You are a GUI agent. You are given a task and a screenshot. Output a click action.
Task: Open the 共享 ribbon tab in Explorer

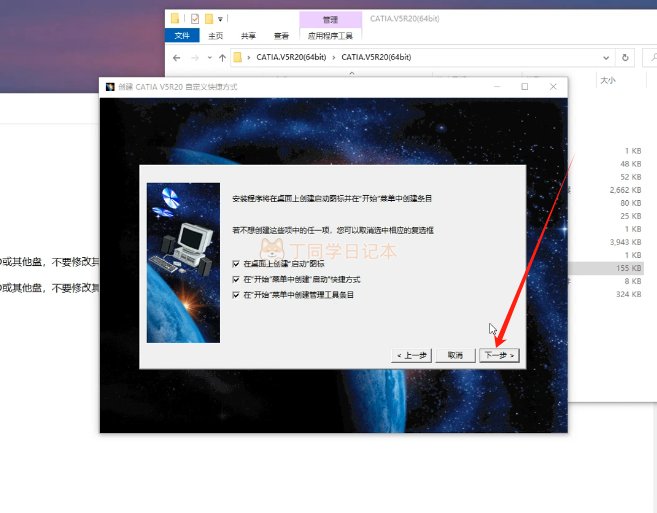(x=248, y=36)
